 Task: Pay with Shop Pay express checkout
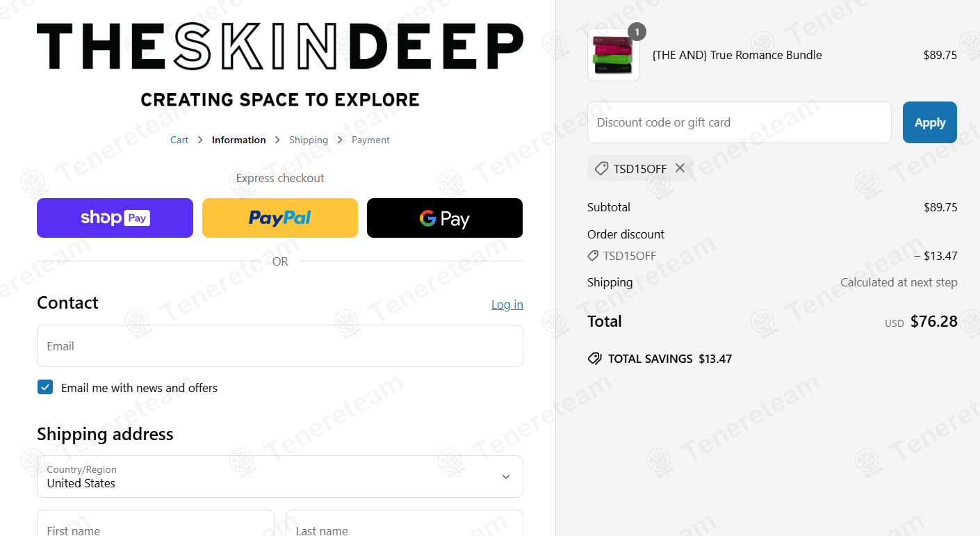click(115, 218)
